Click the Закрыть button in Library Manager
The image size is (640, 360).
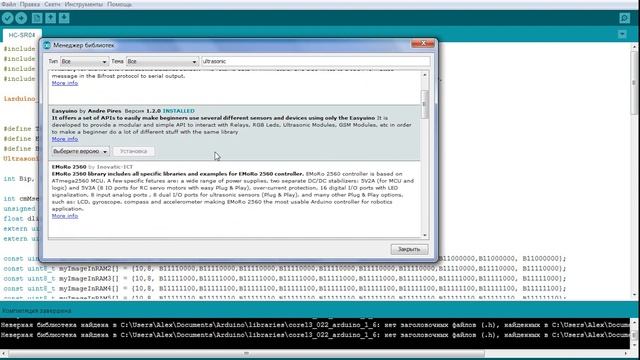pyautogui.click(x=409, y=249)
